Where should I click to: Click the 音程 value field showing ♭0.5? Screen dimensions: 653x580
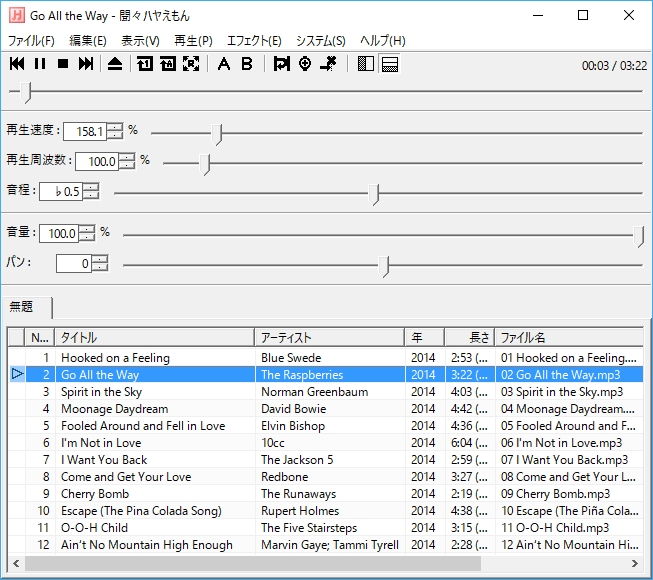click(61, 192)
